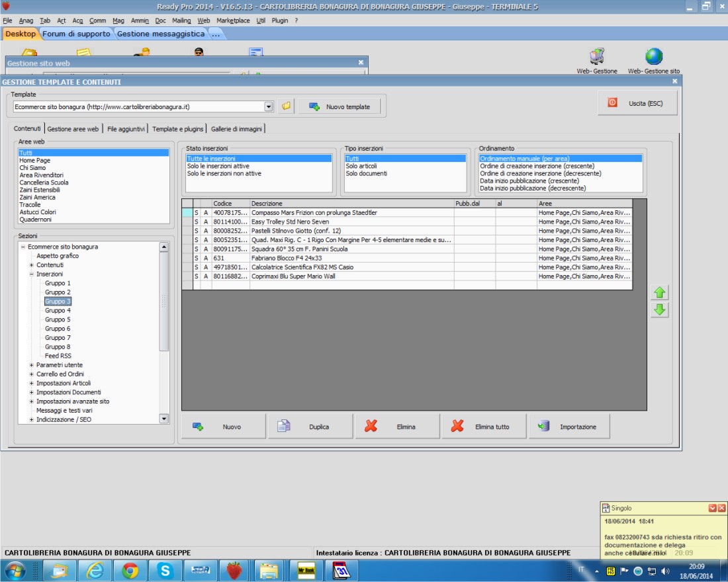
Task: Expand the Impostazioni Documenti node
Action: pyautogui.click(x=32, y=392)
